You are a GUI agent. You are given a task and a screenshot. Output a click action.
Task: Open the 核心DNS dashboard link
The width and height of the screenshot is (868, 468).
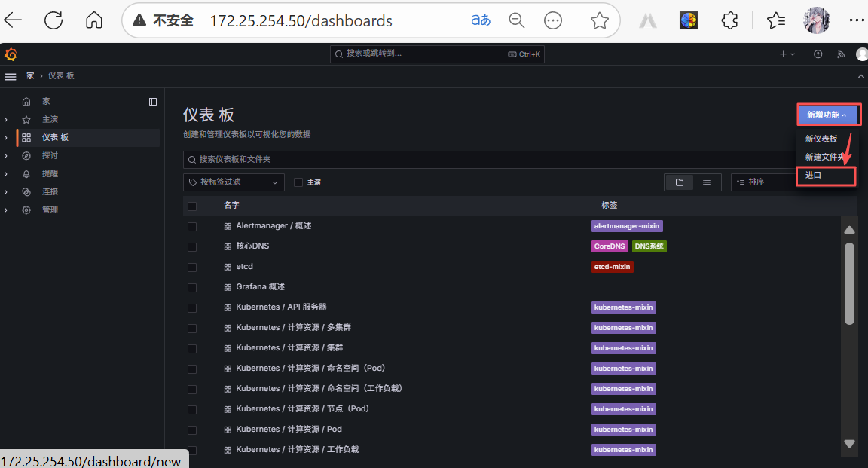click(252, 246)
